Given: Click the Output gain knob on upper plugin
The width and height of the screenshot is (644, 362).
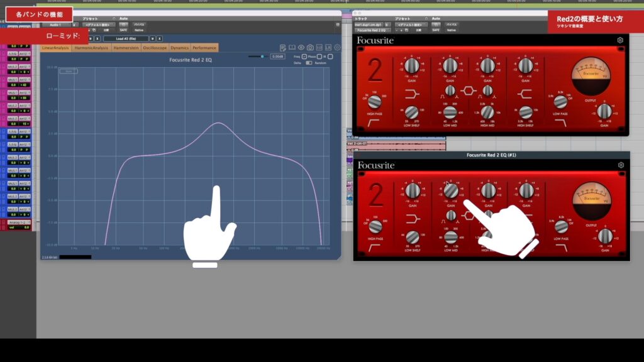Looking at the screenshot, I should (x=604, y=111).
